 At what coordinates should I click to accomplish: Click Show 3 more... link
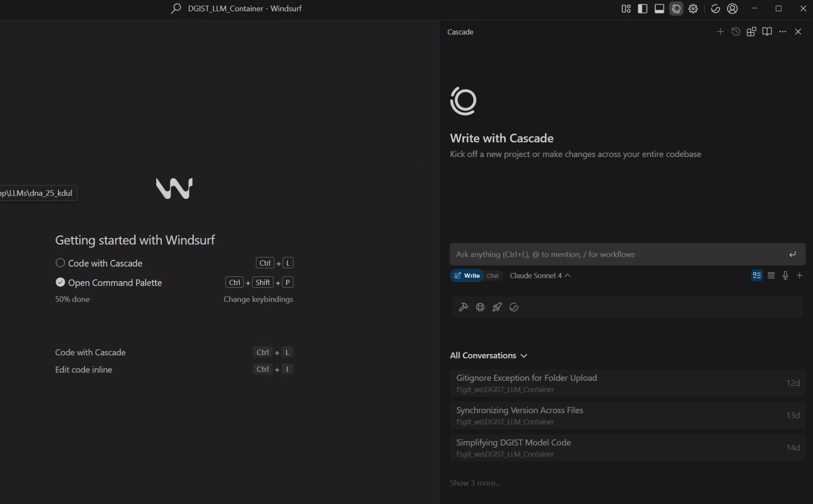point(475,483)
